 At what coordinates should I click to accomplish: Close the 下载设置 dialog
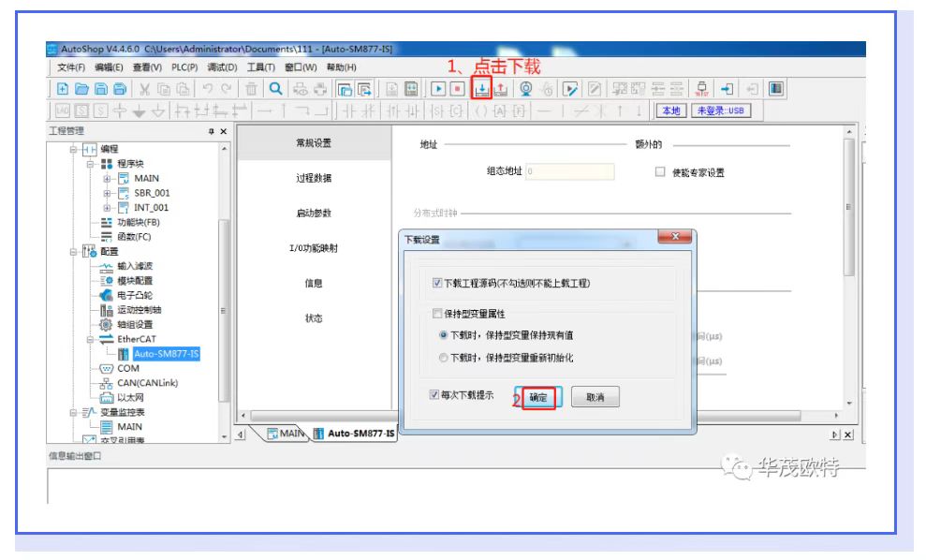click(676, 237)
